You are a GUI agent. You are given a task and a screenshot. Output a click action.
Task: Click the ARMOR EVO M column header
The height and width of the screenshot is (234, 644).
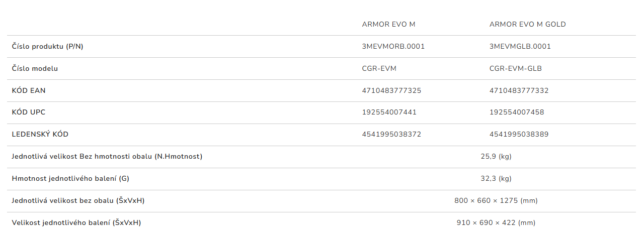point(388,24)
